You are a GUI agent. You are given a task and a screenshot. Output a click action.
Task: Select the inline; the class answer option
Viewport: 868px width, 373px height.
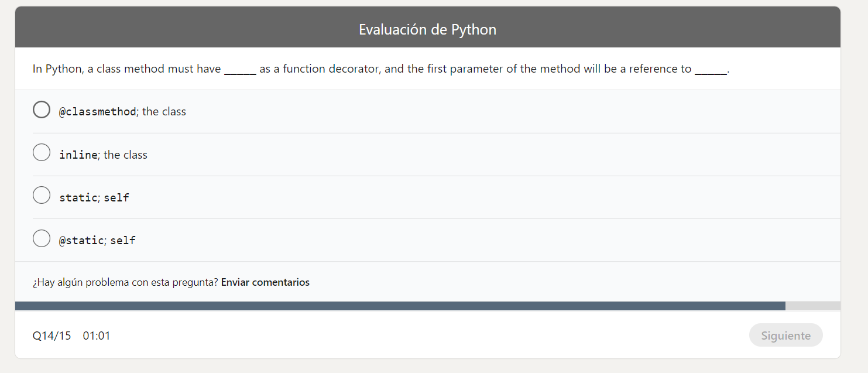point(42,152)
